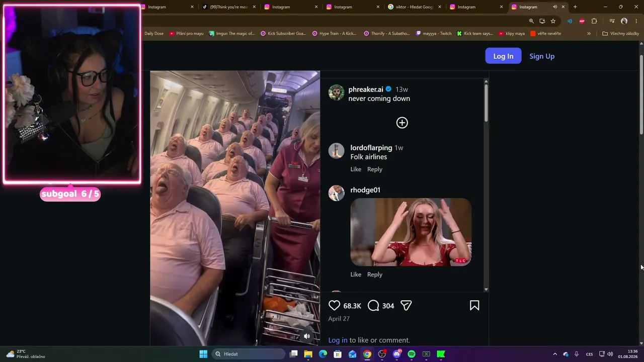Open a new browser tab
Screen dimensions: 644x362
coord(575,7)
